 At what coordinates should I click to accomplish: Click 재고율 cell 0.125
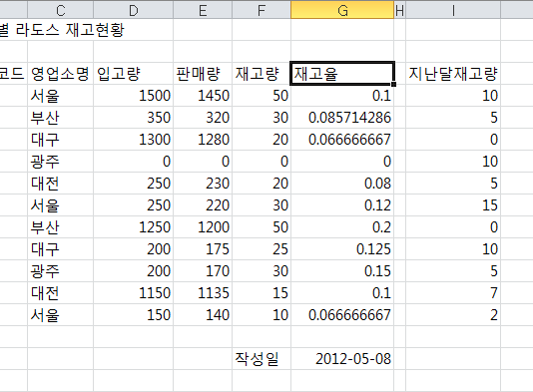pyautogui.click(x=342, y=249)
